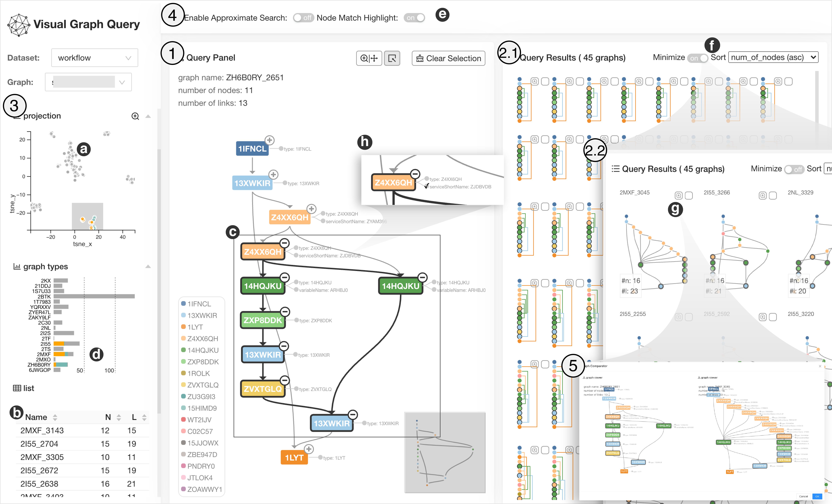Click the table icon beside list heading
This screenshot has height=504, width=832.
[x=17, y=388]
